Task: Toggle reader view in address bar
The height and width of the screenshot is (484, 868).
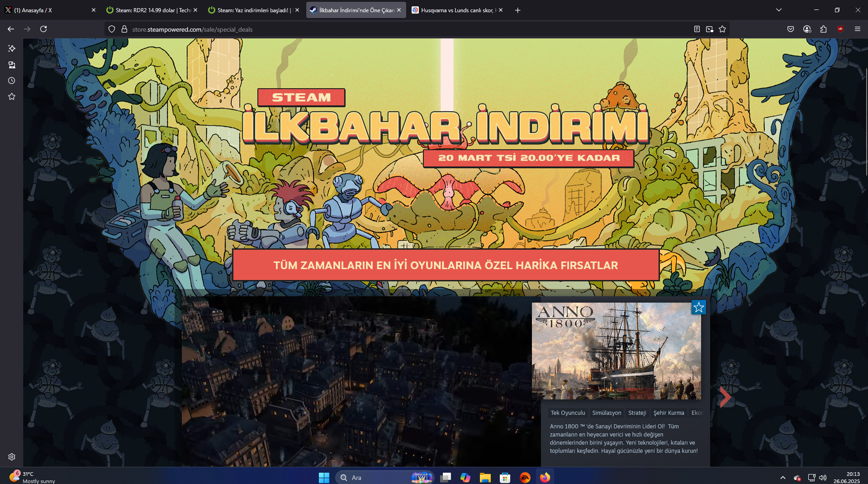Action: 697,29
